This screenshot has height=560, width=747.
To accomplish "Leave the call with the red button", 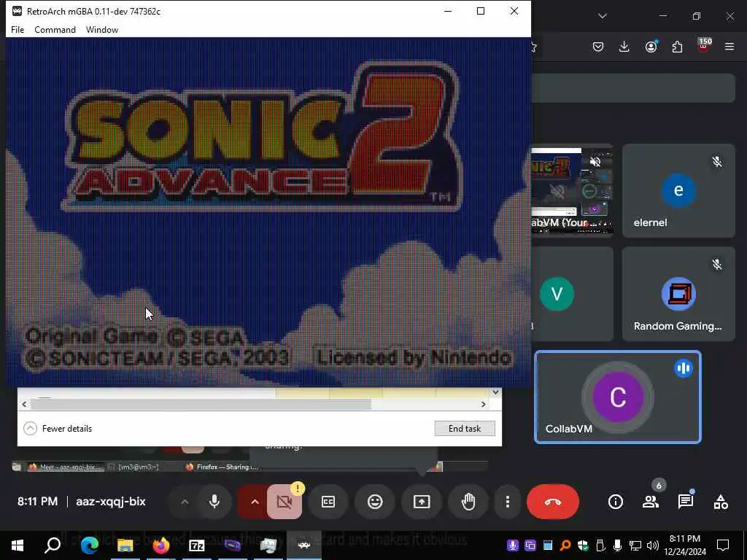I will (x=553, y=502).
